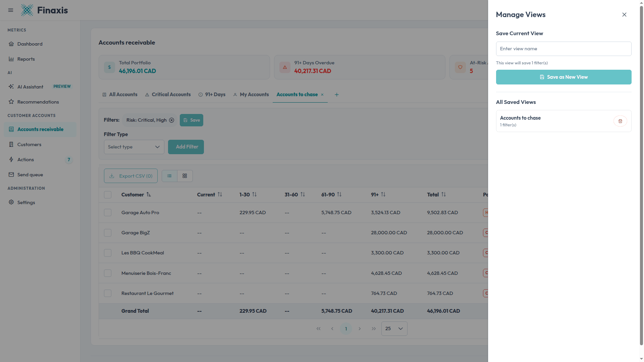Select the Accounts receivable sidebar item
This screenshot has width=644, height=362.
coord(40,129)
